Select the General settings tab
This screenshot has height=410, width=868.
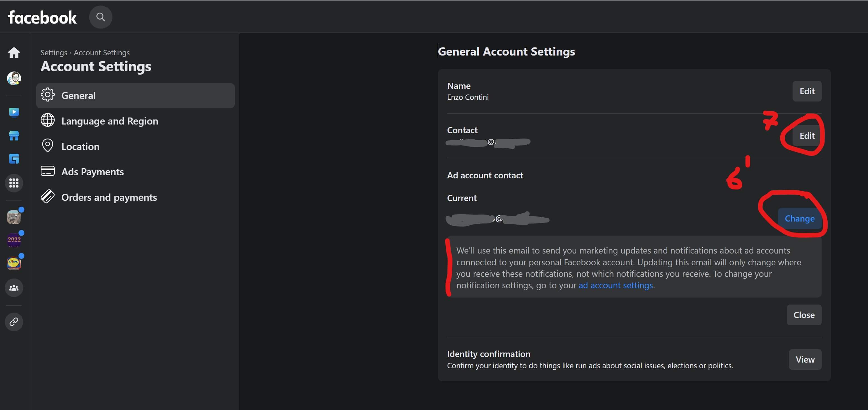tap(135, 95)
